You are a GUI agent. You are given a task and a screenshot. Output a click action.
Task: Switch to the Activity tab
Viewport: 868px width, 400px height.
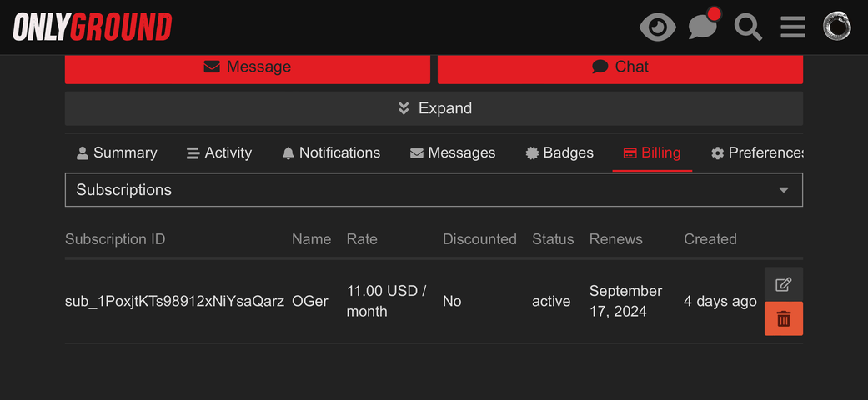219,152
